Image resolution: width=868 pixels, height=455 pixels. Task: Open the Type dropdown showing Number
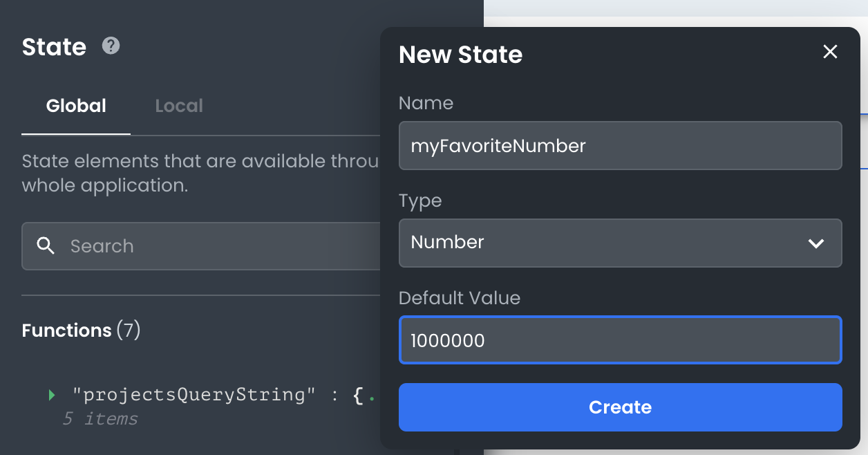click(619, 243)
